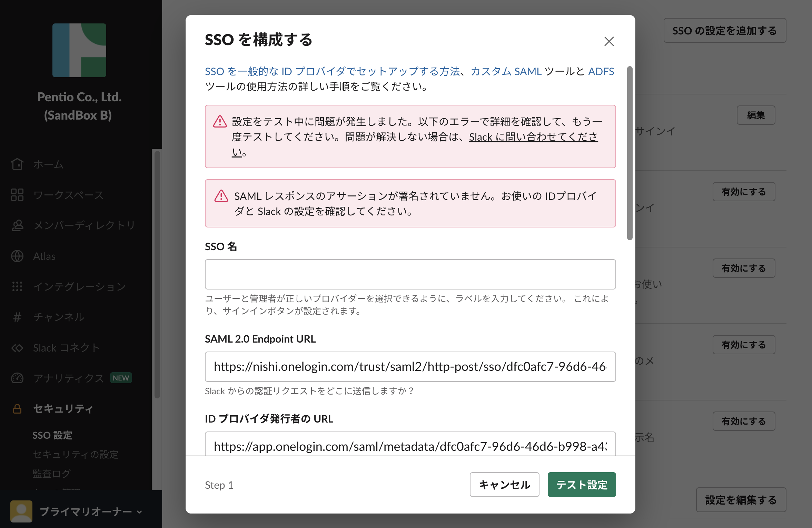Click the warning icon in SAML assertion error
The width and height of the screenshot is (812, 528).
(x=221, y=196)
